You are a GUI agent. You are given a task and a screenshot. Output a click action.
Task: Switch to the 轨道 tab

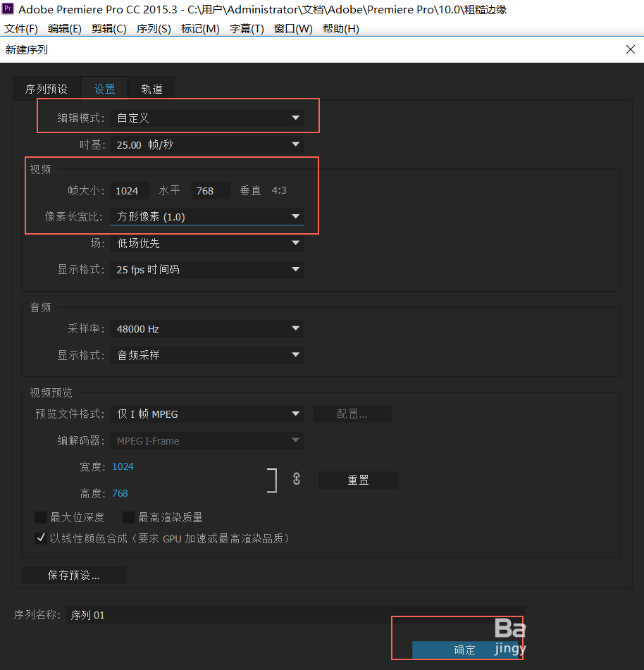pyautogui.click(x=151, y=88)
